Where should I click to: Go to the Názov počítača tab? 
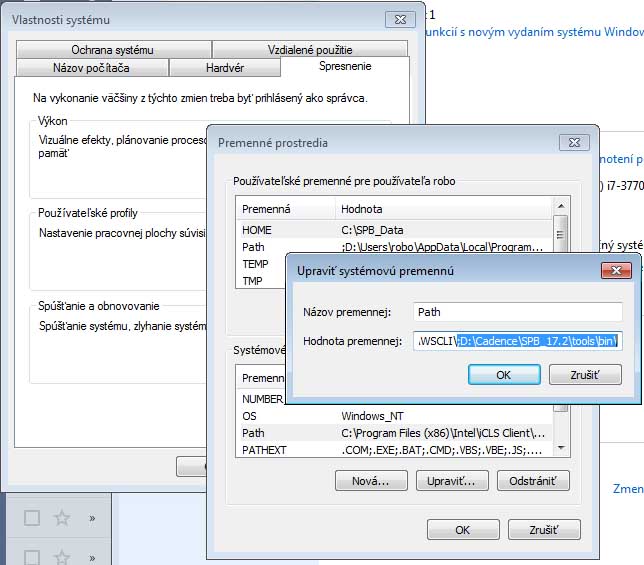coord(91,68)
